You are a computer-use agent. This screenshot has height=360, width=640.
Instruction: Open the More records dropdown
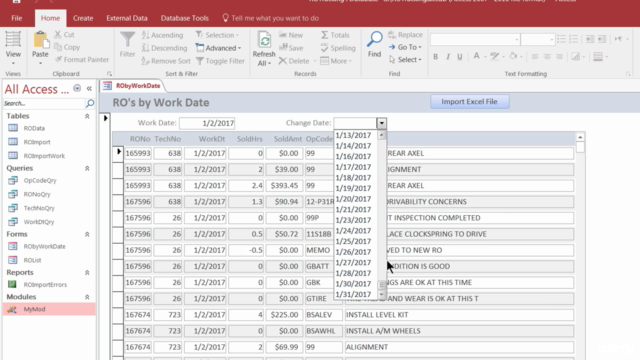pyautogui.click(x=336, y=61)
